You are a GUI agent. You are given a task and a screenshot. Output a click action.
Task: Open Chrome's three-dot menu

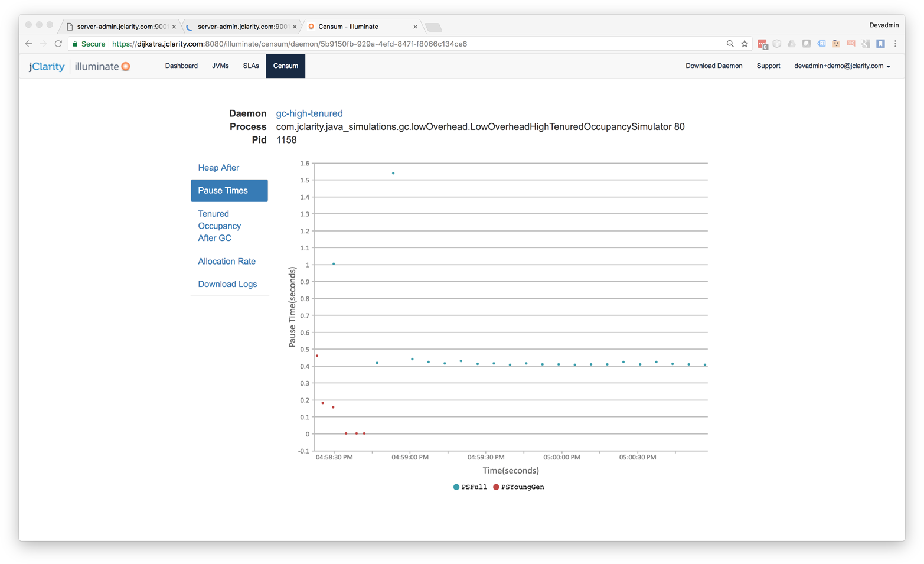[x=895, y=44]
